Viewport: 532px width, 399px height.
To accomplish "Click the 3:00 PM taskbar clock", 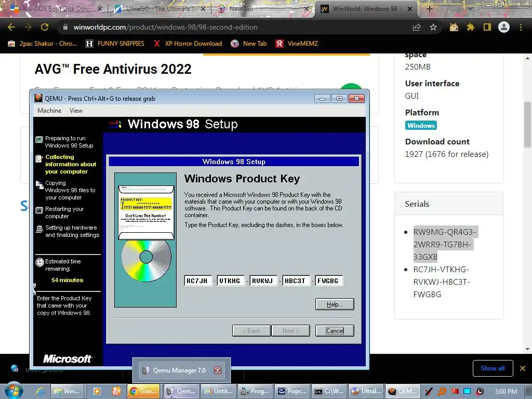I will point(506,392).
